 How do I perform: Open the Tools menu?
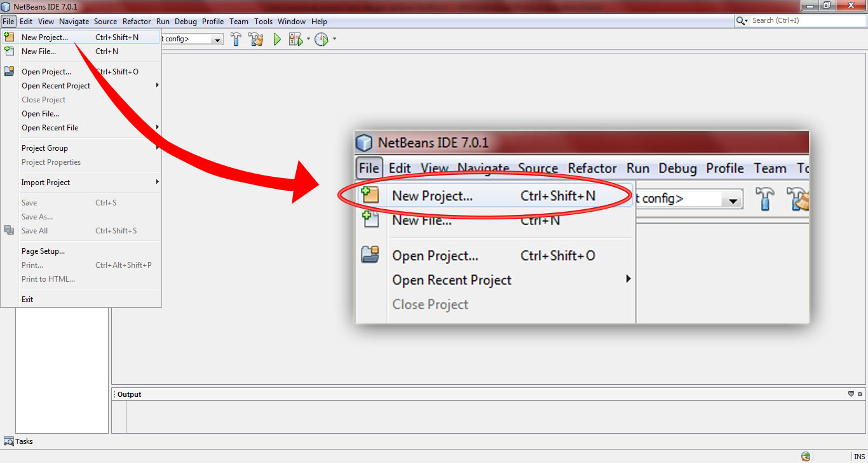(x=263, y=21)
